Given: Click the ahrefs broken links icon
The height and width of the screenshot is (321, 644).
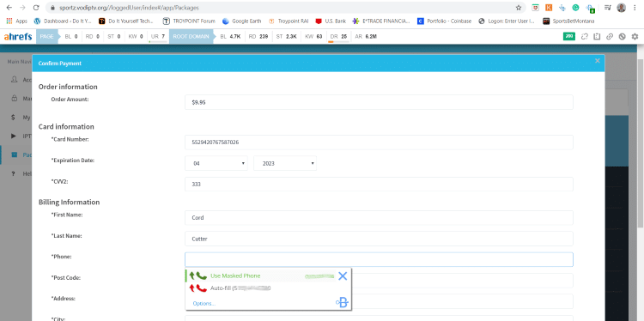Looking at the screenshot, I should [x=585, y=37].
